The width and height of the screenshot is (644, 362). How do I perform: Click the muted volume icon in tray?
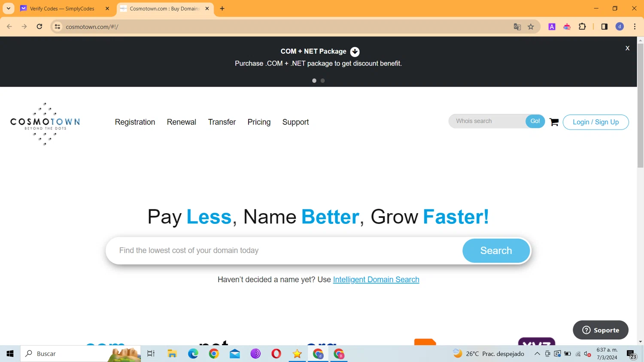tap(588, 354)
